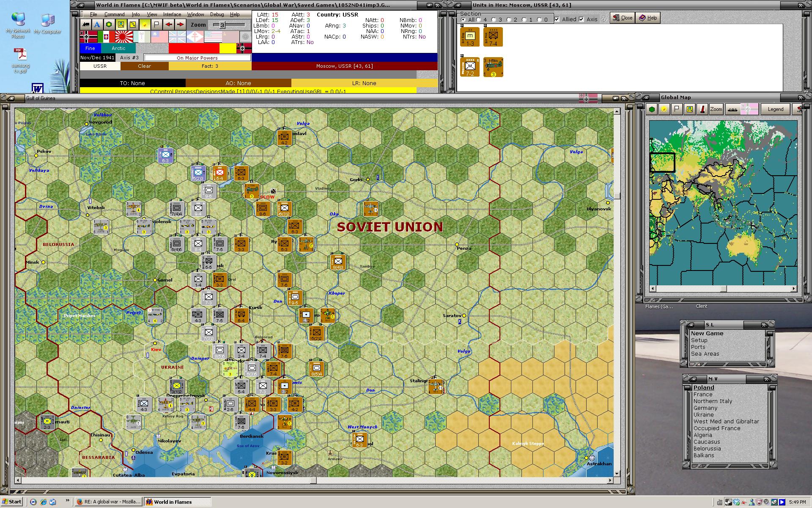Click the red right arrow toolbar icon
812x508 pixels.
pos(180,25)
